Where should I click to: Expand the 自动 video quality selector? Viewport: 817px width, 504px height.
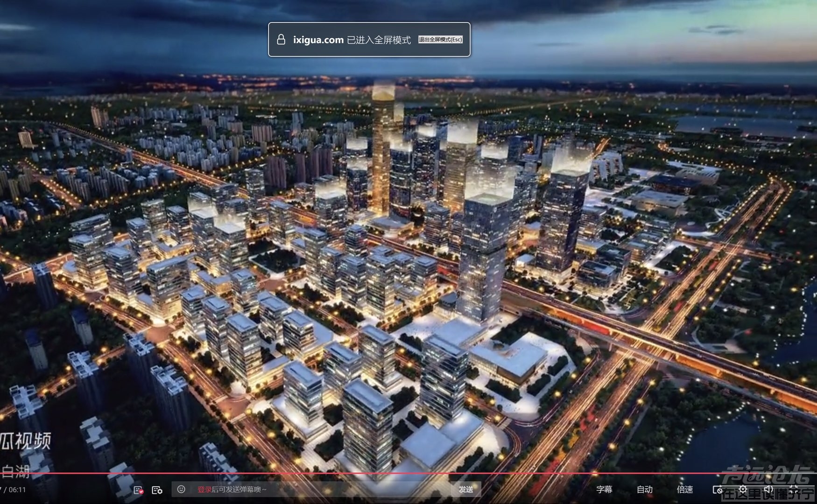(644, 490)
